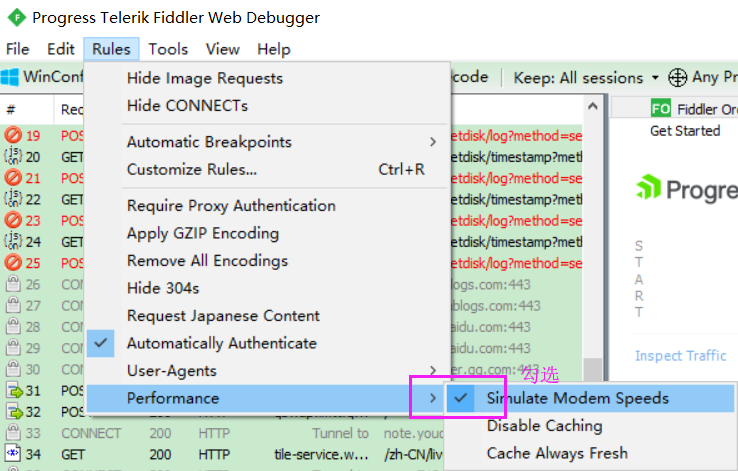Open the Tools menu
Screen dimensions: 738x471
pos(168,49)
